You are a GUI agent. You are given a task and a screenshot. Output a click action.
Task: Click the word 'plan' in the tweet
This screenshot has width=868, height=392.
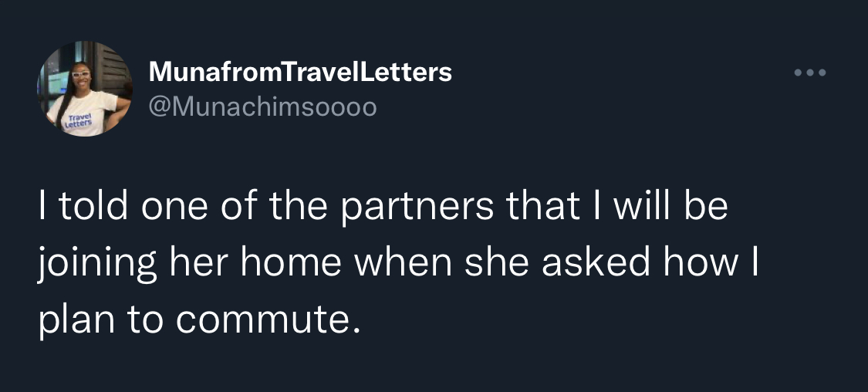[x=76, y=322]
